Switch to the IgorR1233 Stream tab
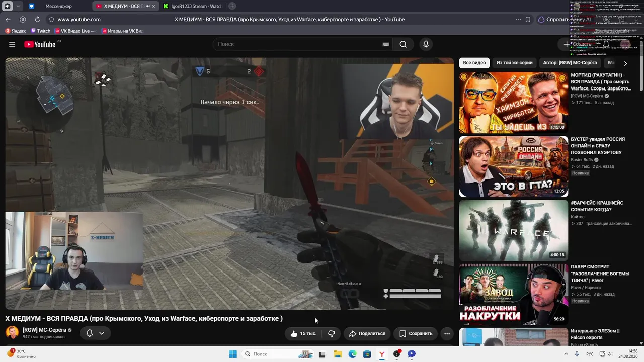The width and height of the screenshot is (644, 362). (193, 6)
